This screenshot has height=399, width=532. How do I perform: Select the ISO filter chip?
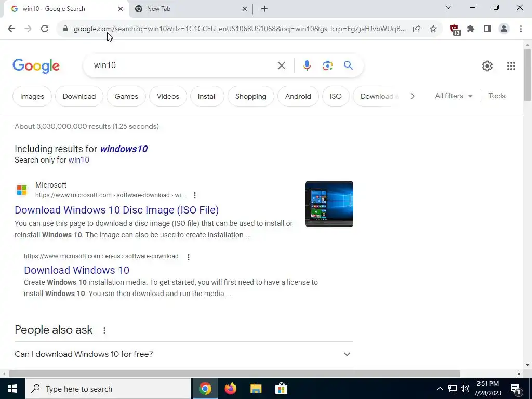point(336,96)
